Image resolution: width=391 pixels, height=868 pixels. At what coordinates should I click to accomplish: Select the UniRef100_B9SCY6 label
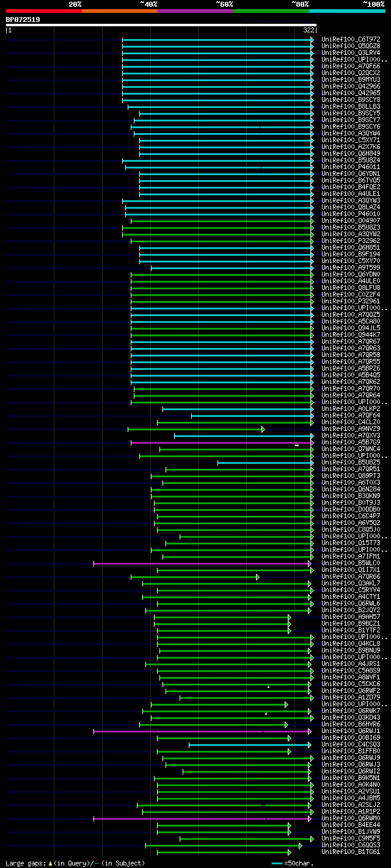(x=351, y=126)
